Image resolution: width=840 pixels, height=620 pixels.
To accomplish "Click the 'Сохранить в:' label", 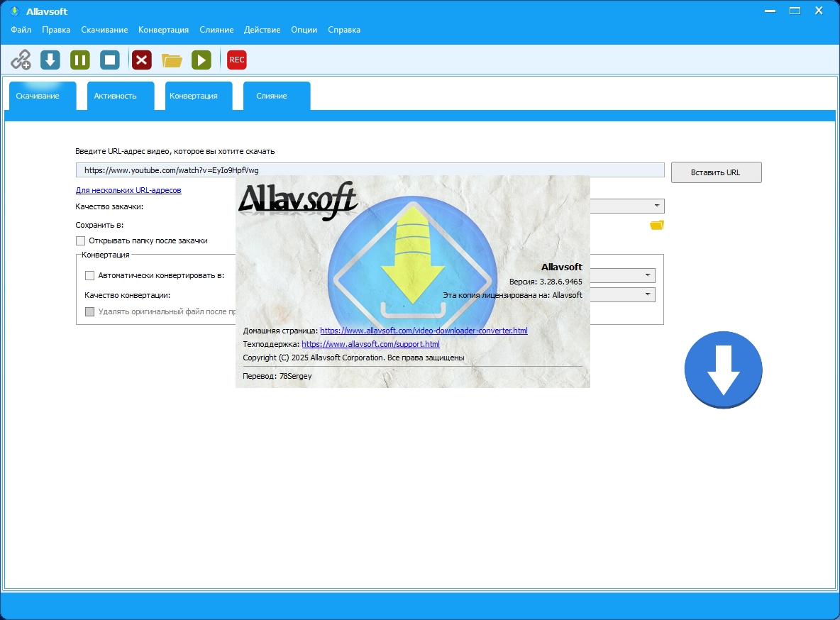I will coord(99,225).
